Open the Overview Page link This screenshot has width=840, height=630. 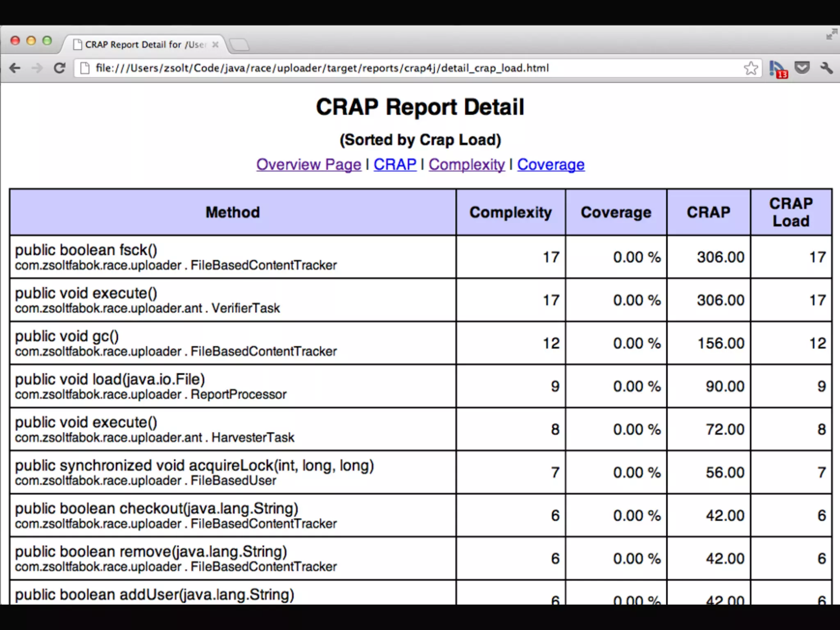[308, 164]
